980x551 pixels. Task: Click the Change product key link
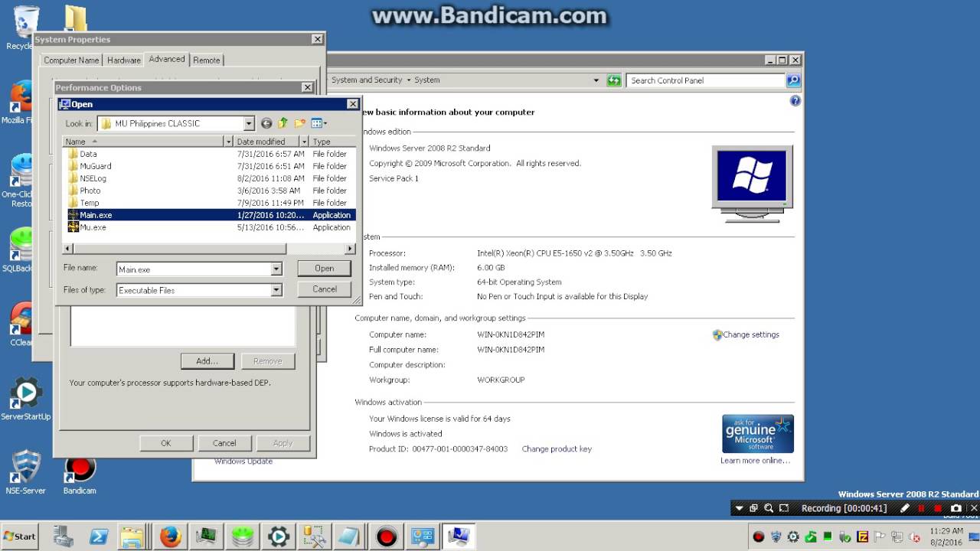[557, 449]
